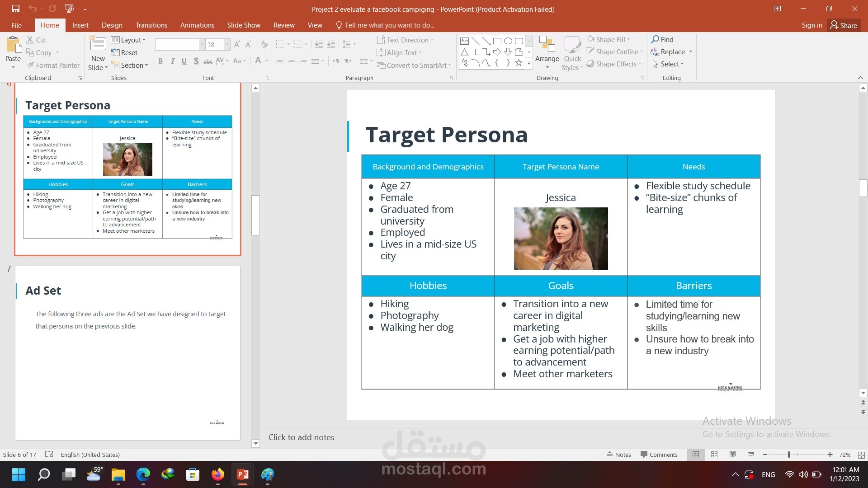Viewport: 868px width, 488px height.
Task: Switch to the Design tab
Action: point(112,25)
